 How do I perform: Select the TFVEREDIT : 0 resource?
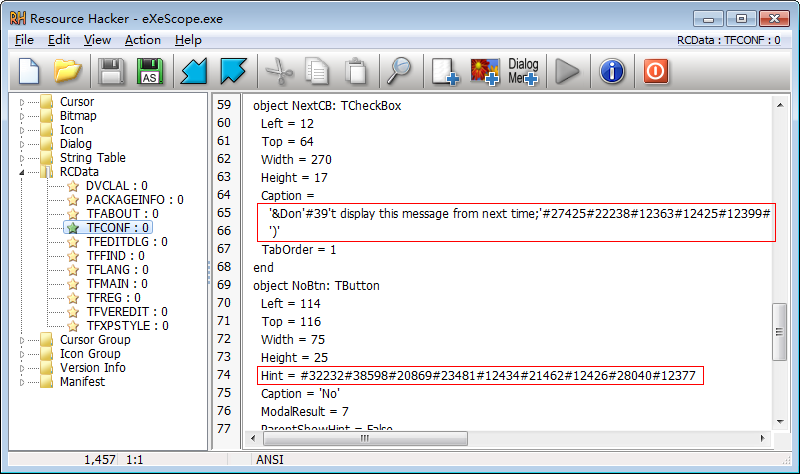tap(127, 312)
